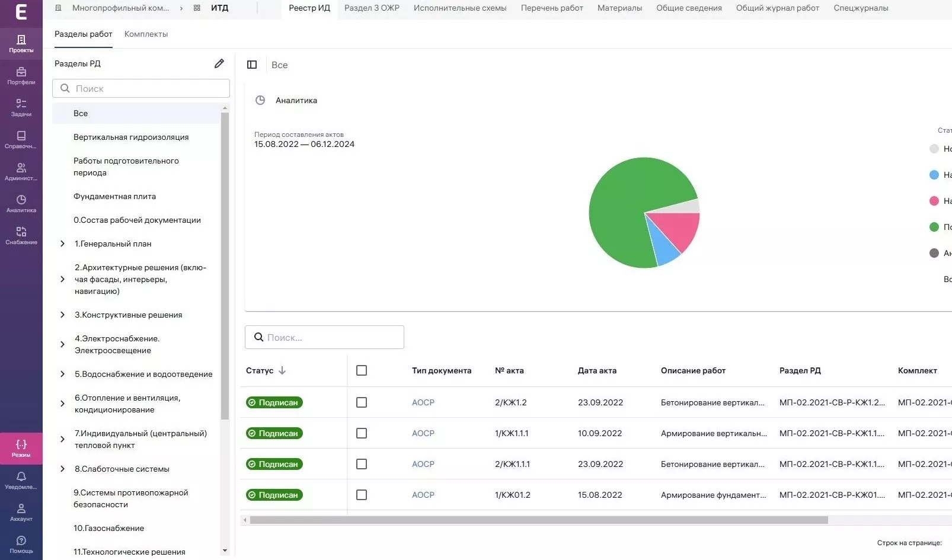Go to Аналитика in the sidebar

tap(21, 203)
